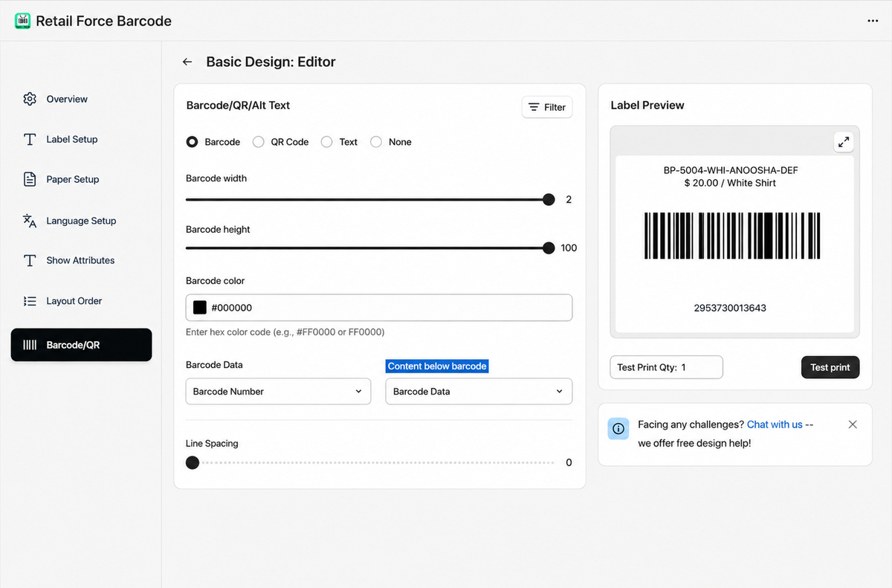Click the Filter button
Screen dimensions: 892x588
tap(547, 107)
